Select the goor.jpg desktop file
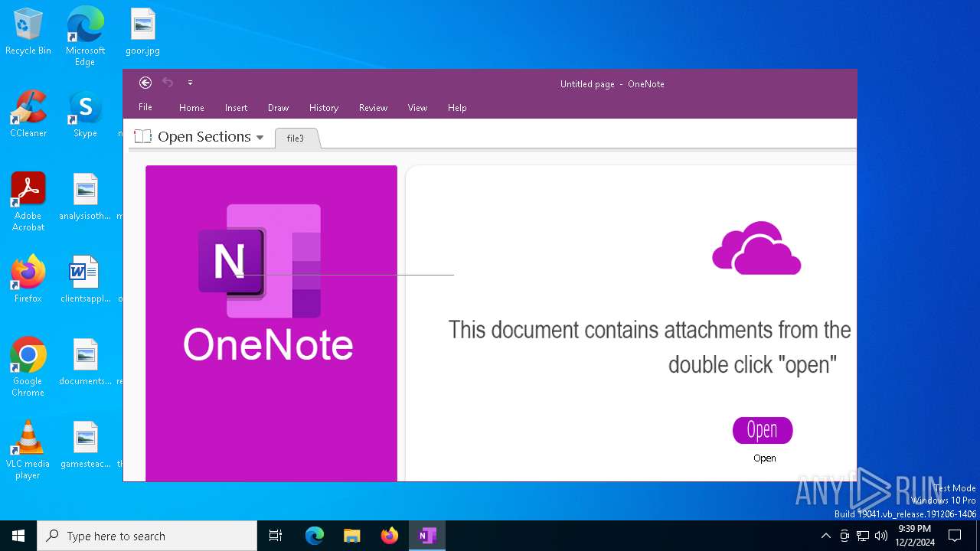The image size is (980, 551). pos(142,32)
